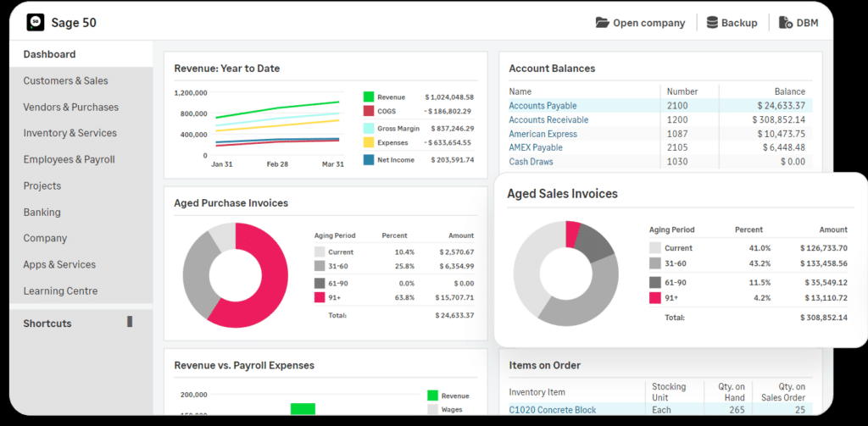Screen dimensions: 868x426
Task: Click the light blue Gross Margin swatch
Action: tap(369, 129)
